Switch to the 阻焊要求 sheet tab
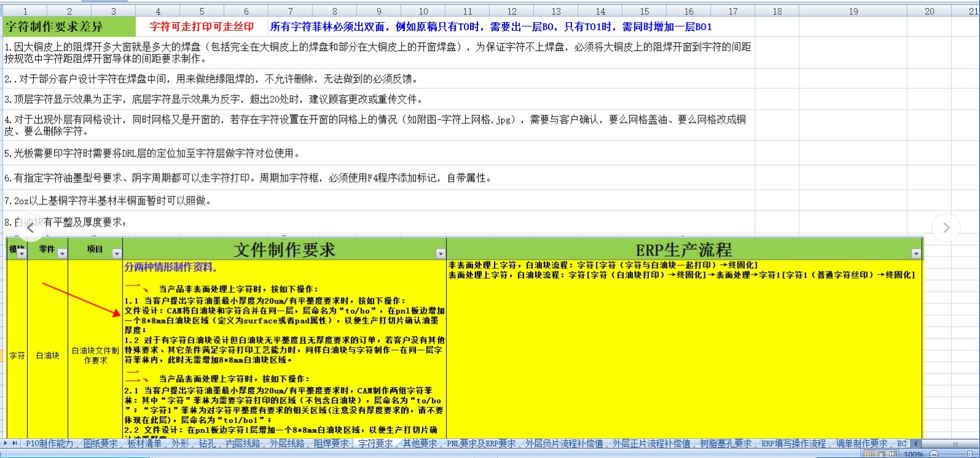980x458 pixels. pos(332,443)
